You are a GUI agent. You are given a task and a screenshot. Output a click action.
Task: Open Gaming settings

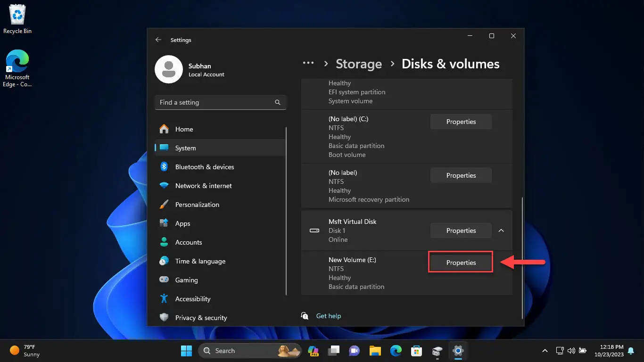[x=220, y=280]
